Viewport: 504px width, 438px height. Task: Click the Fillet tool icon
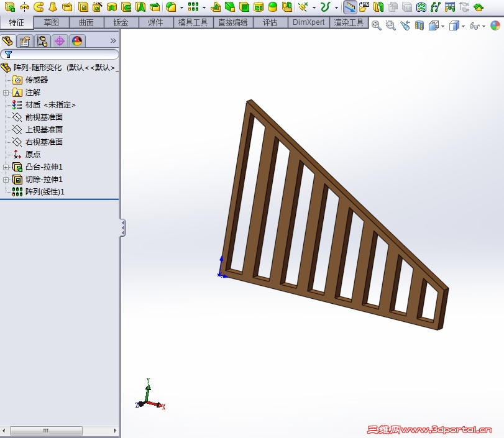click(172, 7)
